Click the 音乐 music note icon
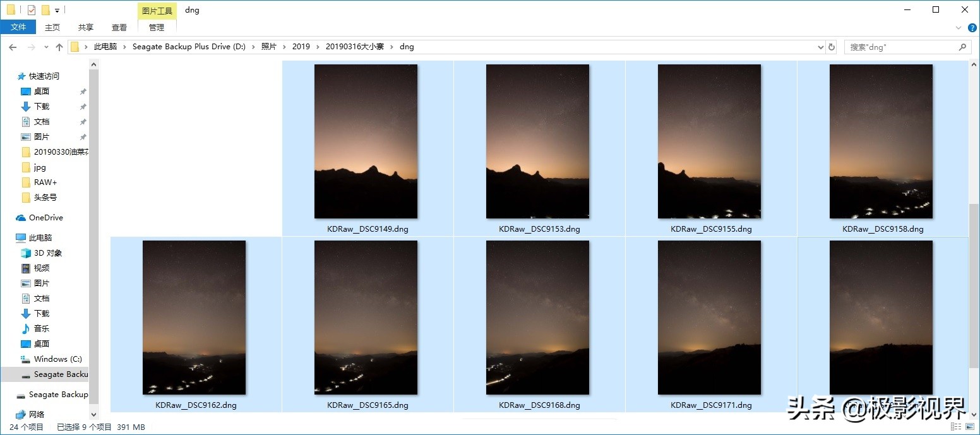 point(26,329)
